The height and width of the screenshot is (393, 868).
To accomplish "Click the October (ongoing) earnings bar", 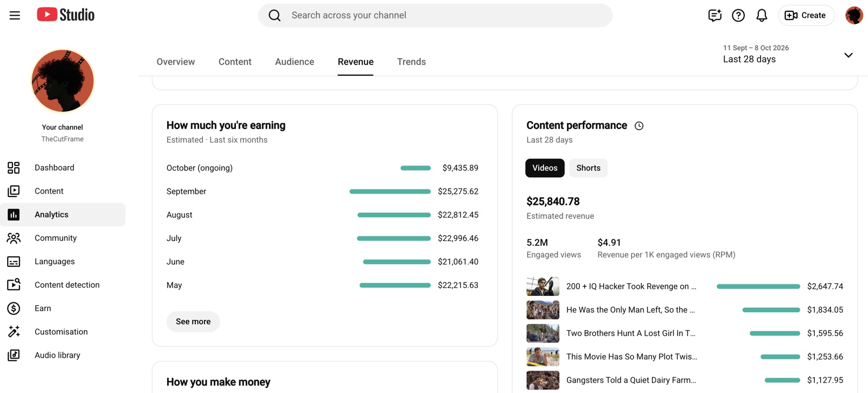I will (416, 168).
